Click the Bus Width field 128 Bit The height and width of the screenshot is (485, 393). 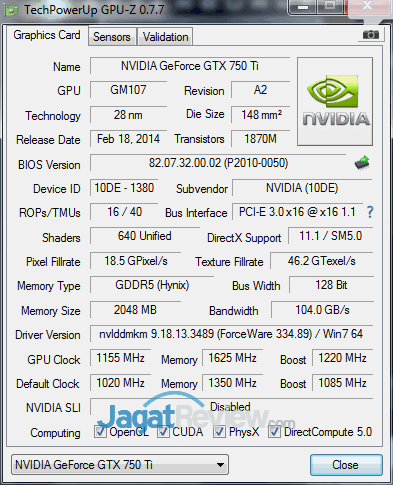click(x=331, y=285)
